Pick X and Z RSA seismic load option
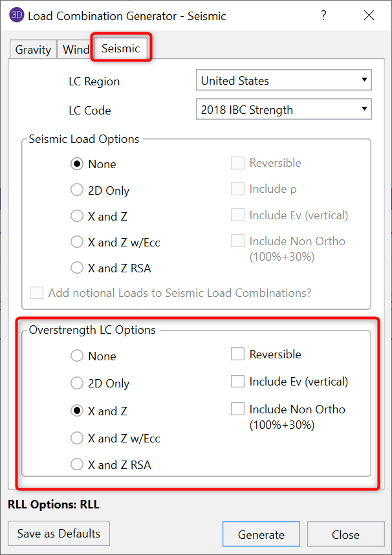 [77, 268]
